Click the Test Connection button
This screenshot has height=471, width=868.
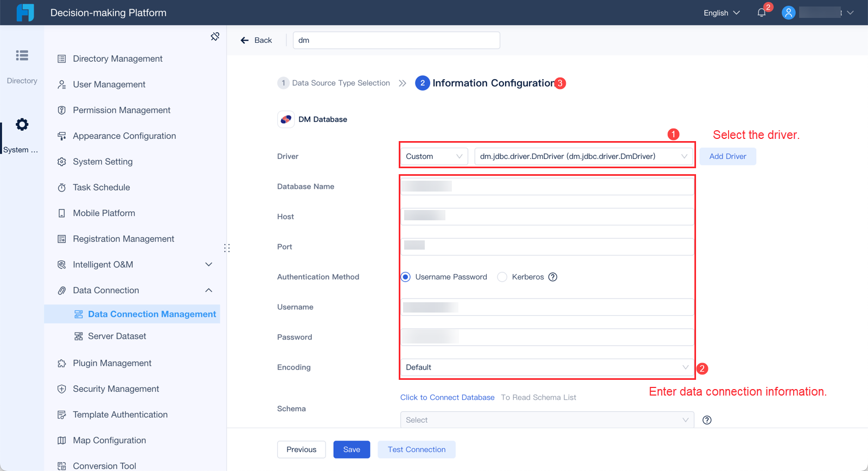coord(417,449)
